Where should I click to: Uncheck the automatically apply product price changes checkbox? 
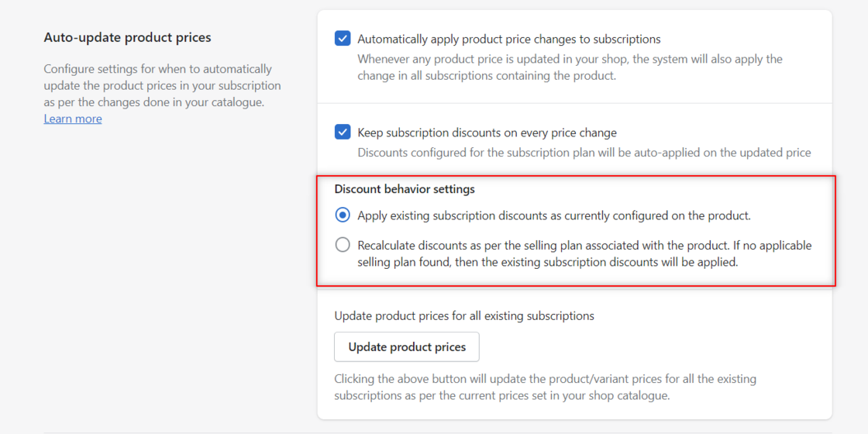pos(343,39)
